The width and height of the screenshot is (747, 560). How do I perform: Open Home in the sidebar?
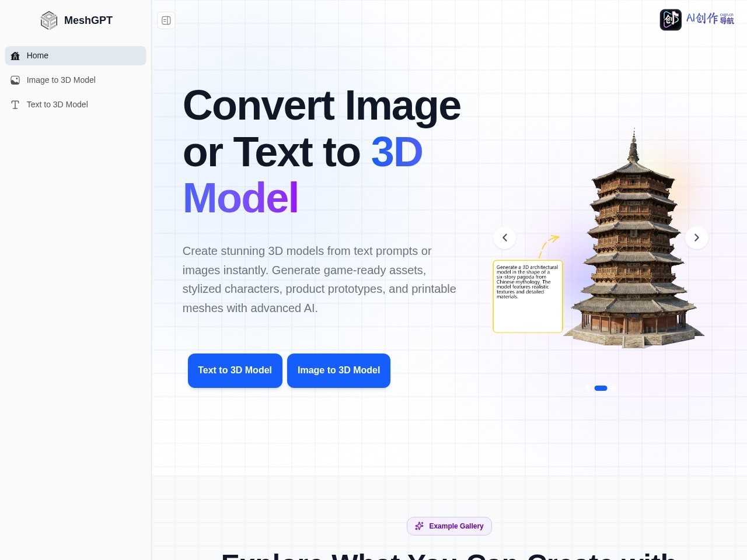(x=75, y=55)
